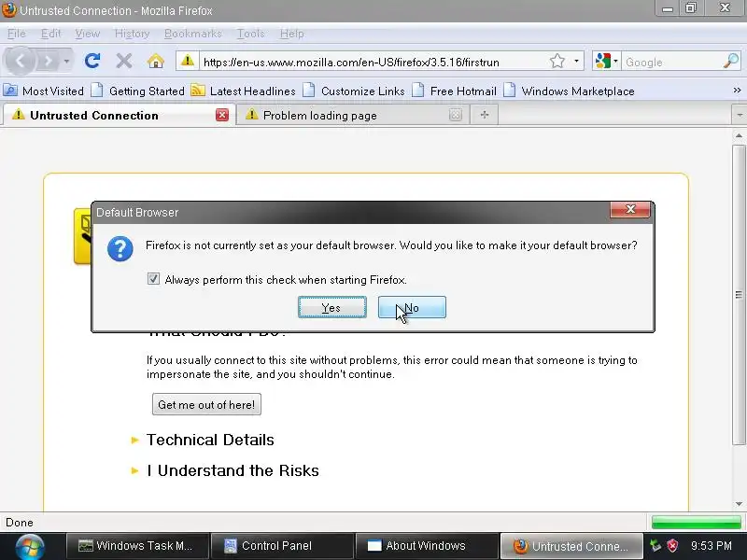Switch to Control Panel in taskbar

tap(283, 546)
